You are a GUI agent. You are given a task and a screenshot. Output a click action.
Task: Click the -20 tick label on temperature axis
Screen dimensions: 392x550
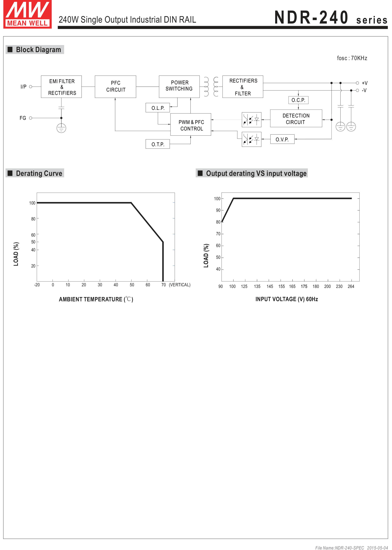tap(37, 285)
